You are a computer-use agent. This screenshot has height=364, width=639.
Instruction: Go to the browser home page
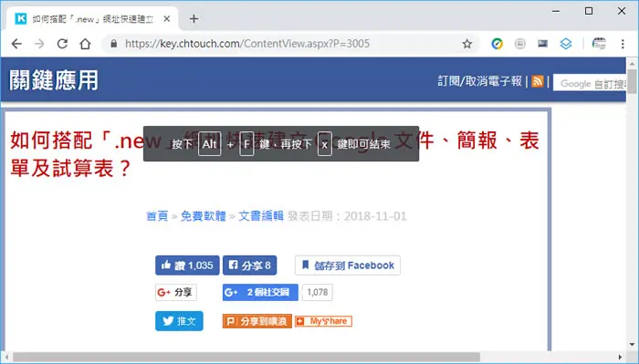pyautogui.click(x=85, y=44)
